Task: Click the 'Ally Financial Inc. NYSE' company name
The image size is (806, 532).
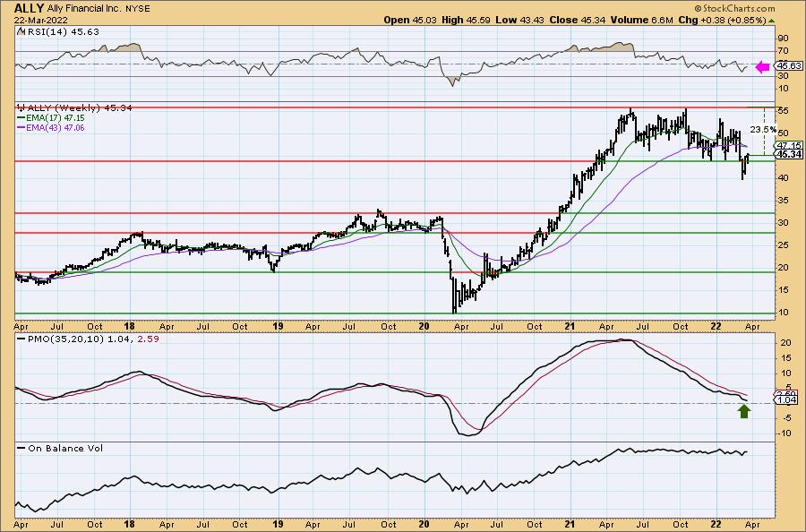Action: pyautogui.click(x=97, y=9)
